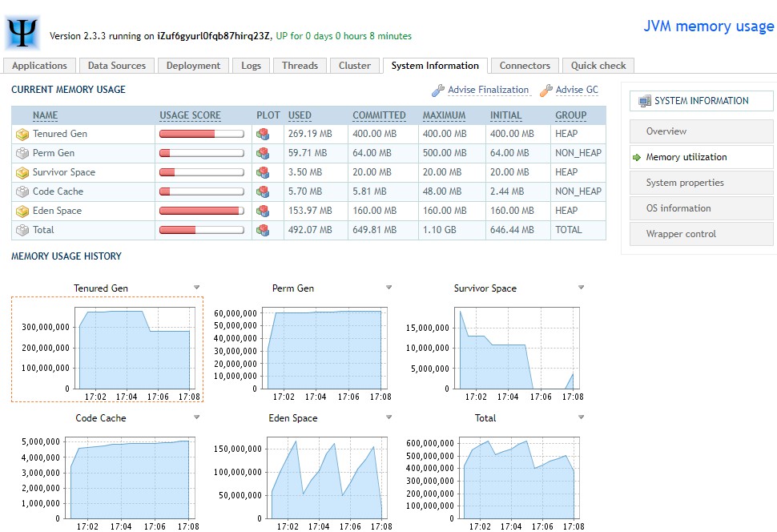Open the Data Sources tab
This screenshot has width=777, height=532.
pos(117,66)
